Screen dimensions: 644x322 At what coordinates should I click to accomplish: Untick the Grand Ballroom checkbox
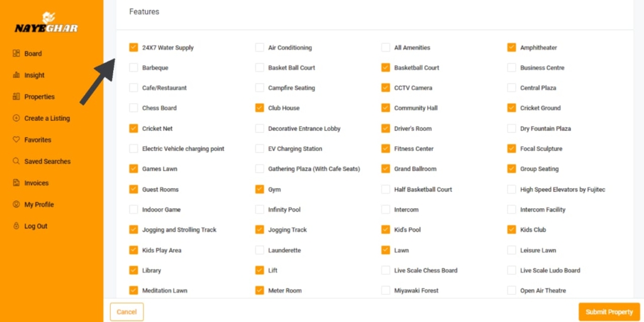(386, 169)
